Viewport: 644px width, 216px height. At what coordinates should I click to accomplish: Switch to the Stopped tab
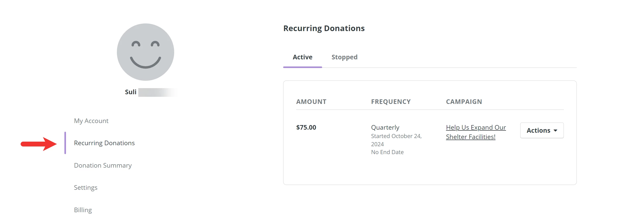344,57
